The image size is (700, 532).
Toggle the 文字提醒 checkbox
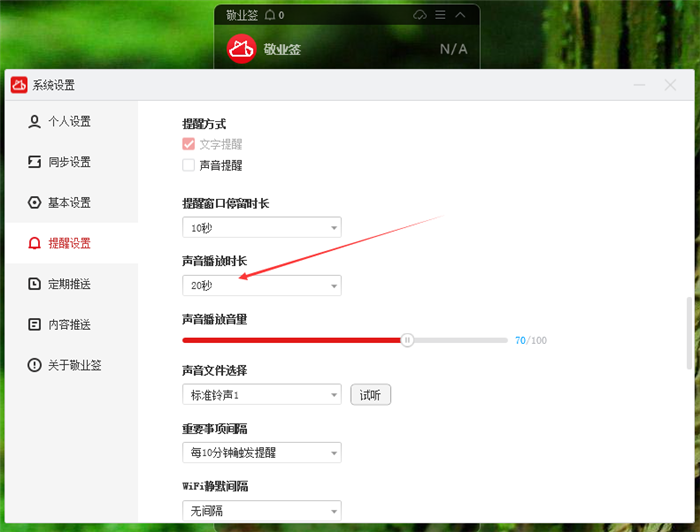point(188,144)
